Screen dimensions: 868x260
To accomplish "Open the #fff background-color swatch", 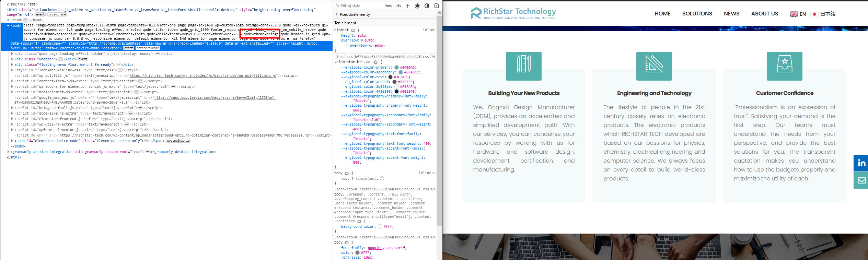I will [380, 227].
